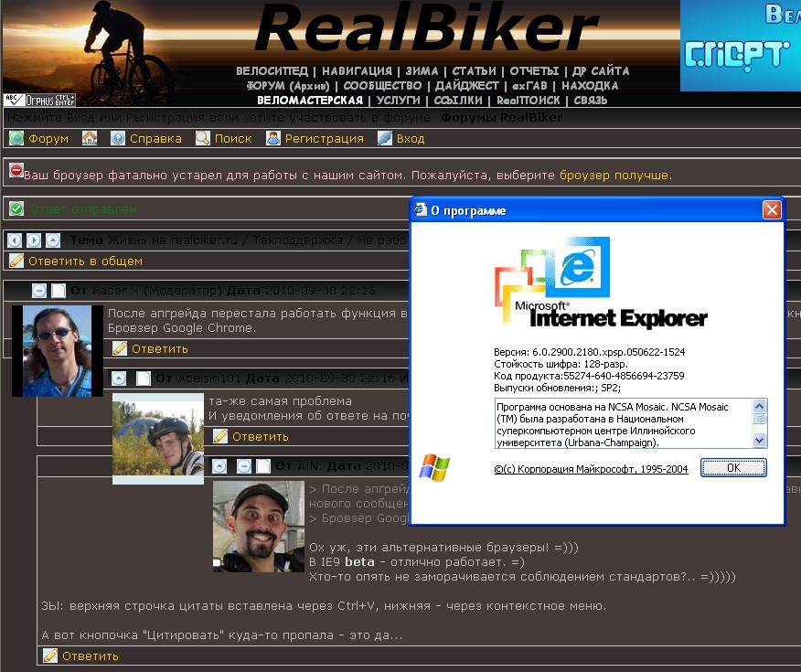801x672 pixels.
Task: Click the home icon in forum toolbar
Action: pos(90,138)
